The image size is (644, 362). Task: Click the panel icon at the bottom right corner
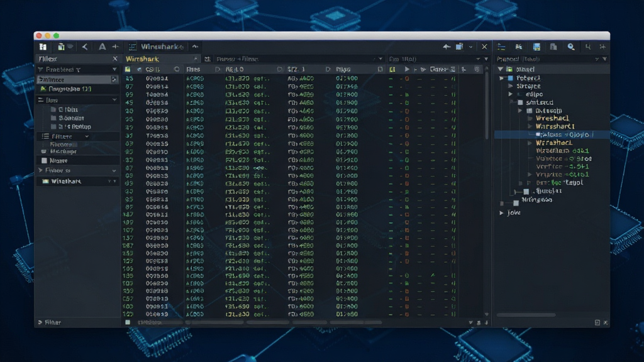[597, 322]
